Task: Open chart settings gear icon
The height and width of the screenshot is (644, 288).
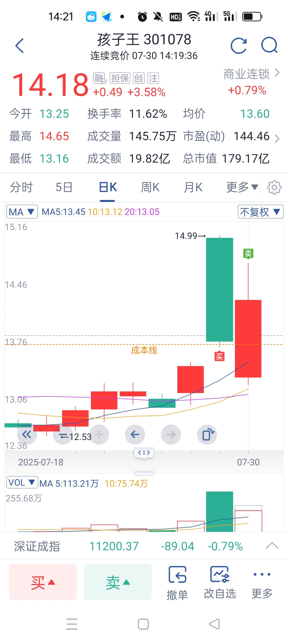Action: tap(274, 187)
